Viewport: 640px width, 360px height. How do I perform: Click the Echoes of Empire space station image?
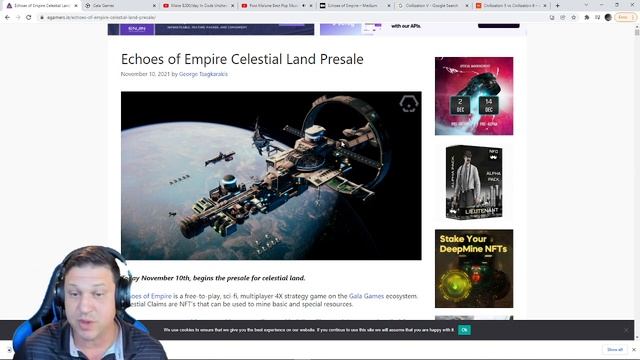click(271, 176)
